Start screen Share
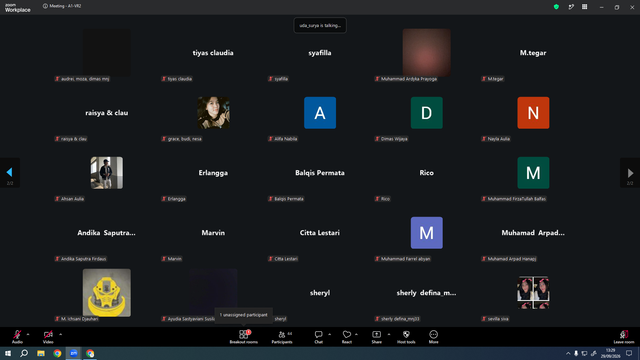Image resolution: width=640 pixels, height=360 pixels. click(376, 337)
